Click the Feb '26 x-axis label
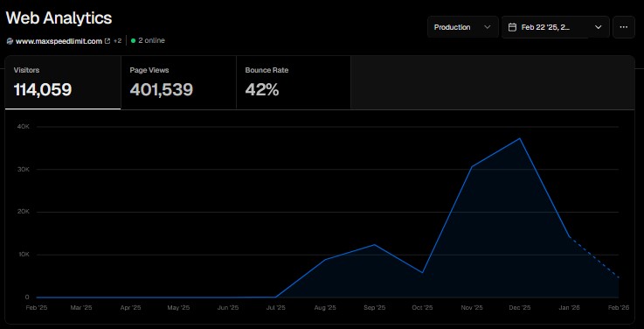The width and height of the screenshot is (644, 329). [x=619, y=308]
